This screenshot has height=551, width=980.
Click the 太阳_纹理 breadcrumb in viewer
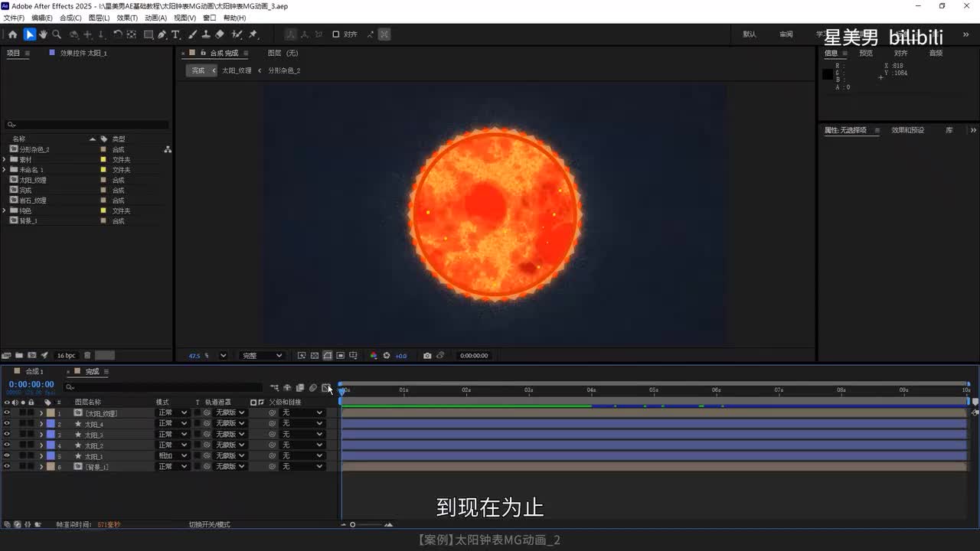[x=237, y=70]
